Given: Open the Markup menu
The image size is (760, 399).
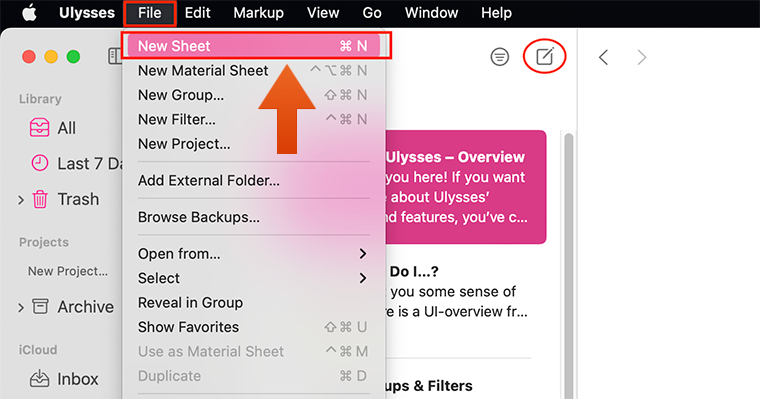Looking at the screenshot, I should 258,13.
